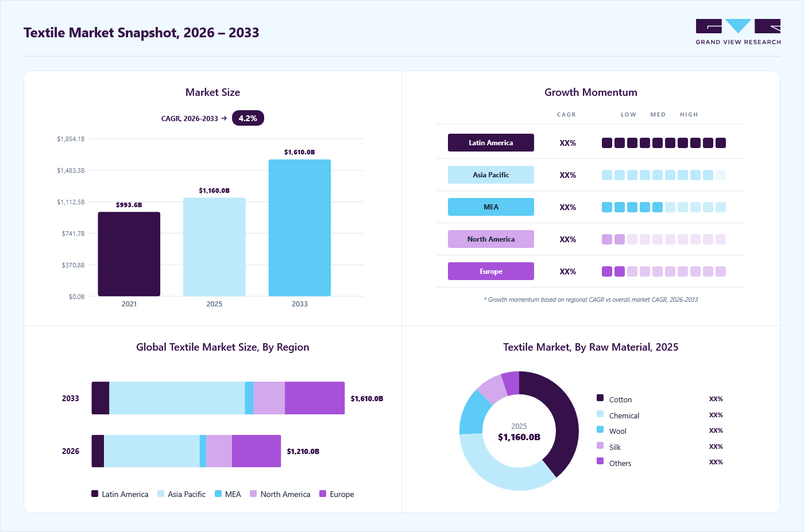Click the Europe region label in Growth Momentum
The height and width of the screenshot is (532, 804).
point(491,271)
